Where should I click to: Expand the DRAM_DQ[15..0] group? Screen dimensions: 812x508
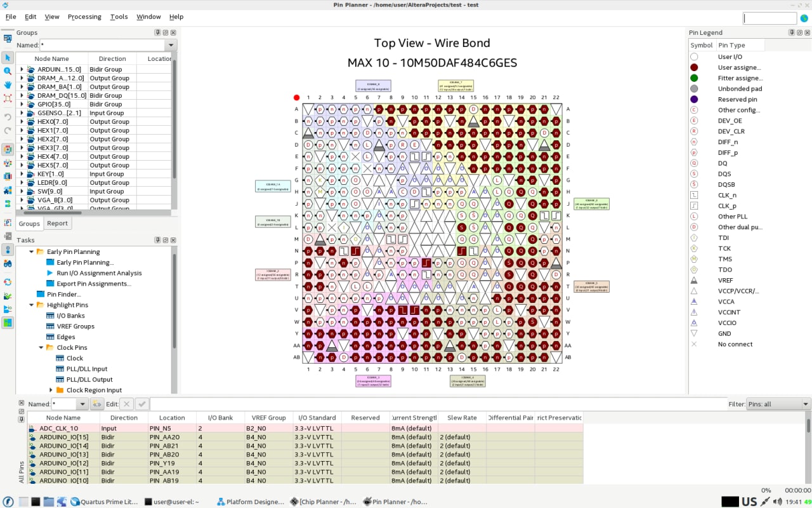(x=22, y=95)
